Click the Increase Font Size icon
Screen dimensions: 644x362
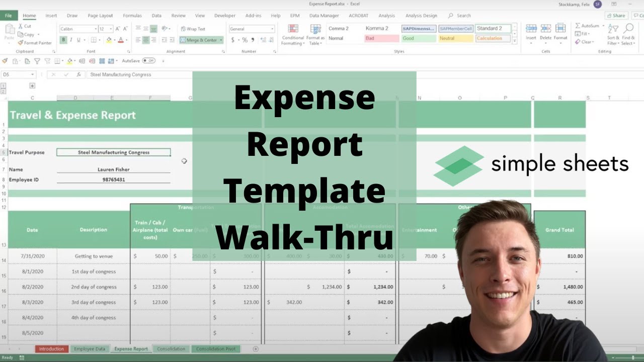point(117,29)
